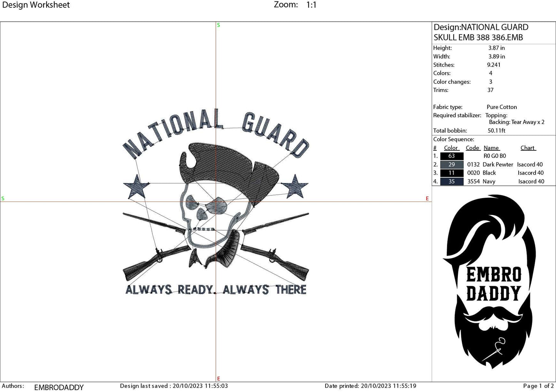The width and height of the screenshot is (556, 392).
Task: Click 'Design last saved' timestamp
Action: coord(174,386)
